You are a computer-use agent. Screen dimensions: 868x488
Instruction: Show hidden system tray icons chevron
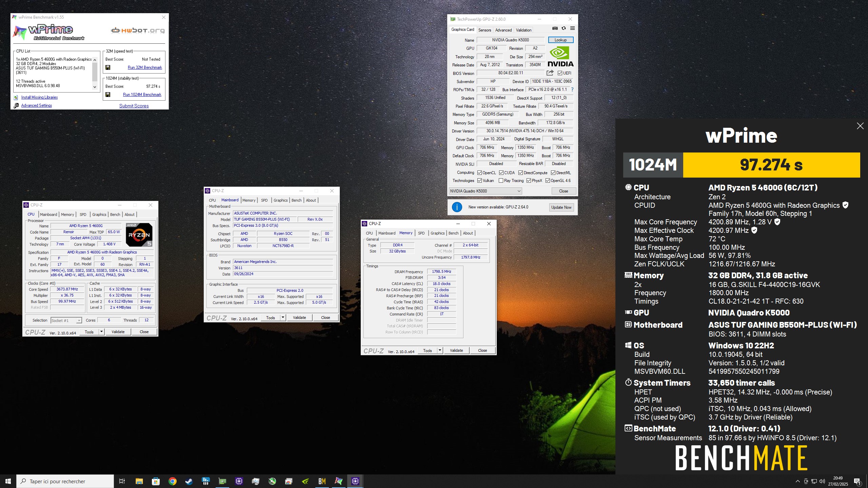pos(797,481)
